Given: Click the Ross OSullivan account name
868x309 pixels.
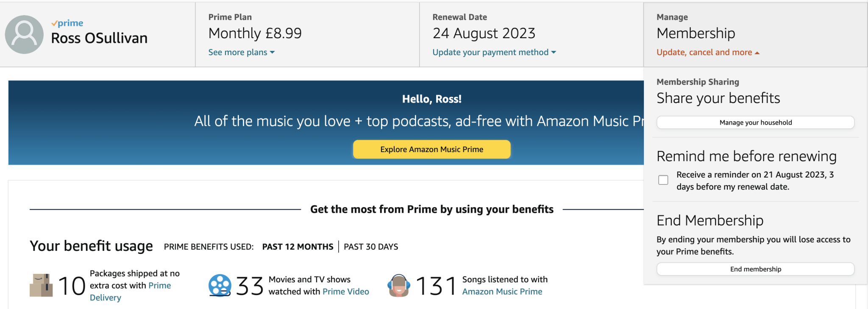Looking at the screenshot, I should (99, 38).
